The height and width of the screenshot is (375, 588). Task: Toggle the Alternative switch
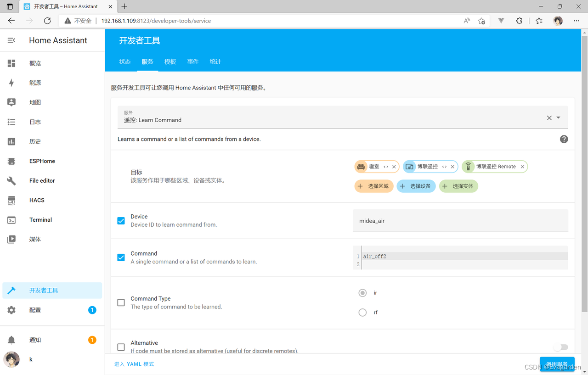(560, 347)
